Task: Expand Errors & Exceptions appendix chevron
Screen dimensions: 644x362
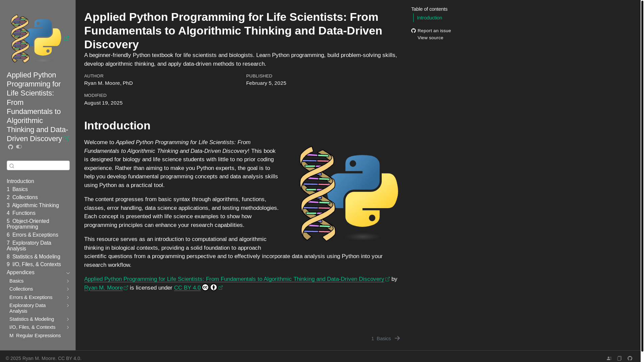Action: click(x=68, y=298)
